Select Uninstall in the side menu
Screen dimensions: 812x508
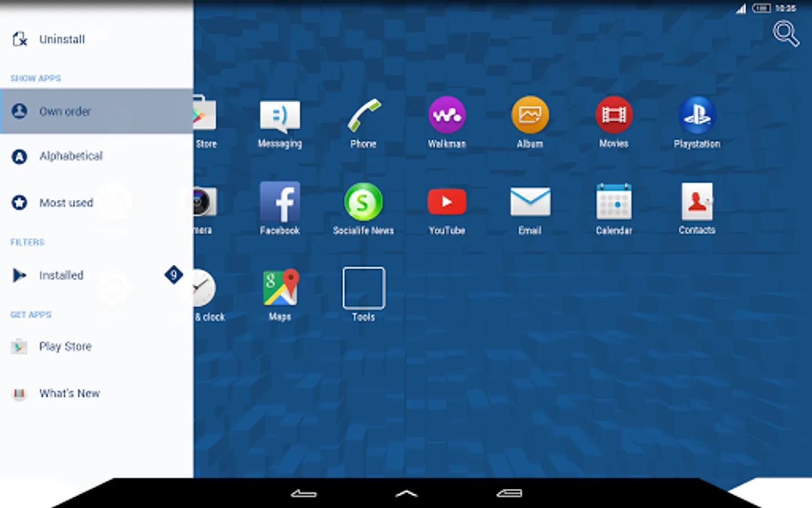tap(97, 40)
